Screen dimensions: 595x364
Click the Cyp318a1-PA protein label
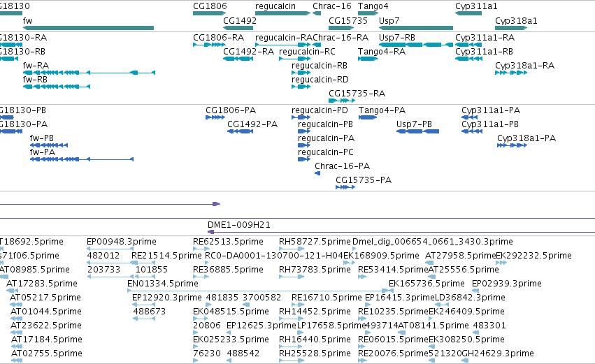click(x=526, y=138)
